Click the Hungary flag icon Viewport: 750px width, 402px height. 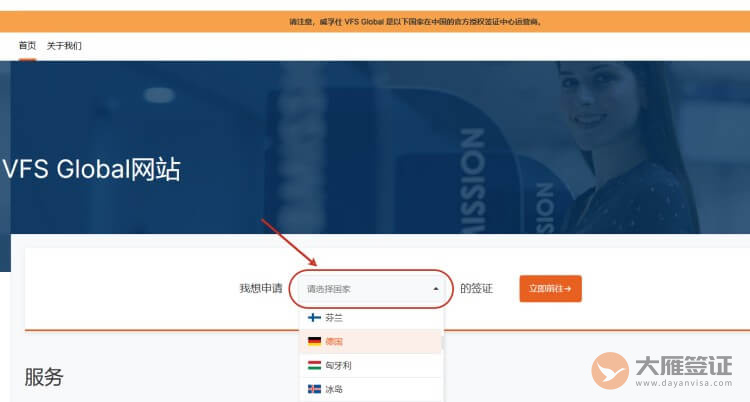point(314,366)
